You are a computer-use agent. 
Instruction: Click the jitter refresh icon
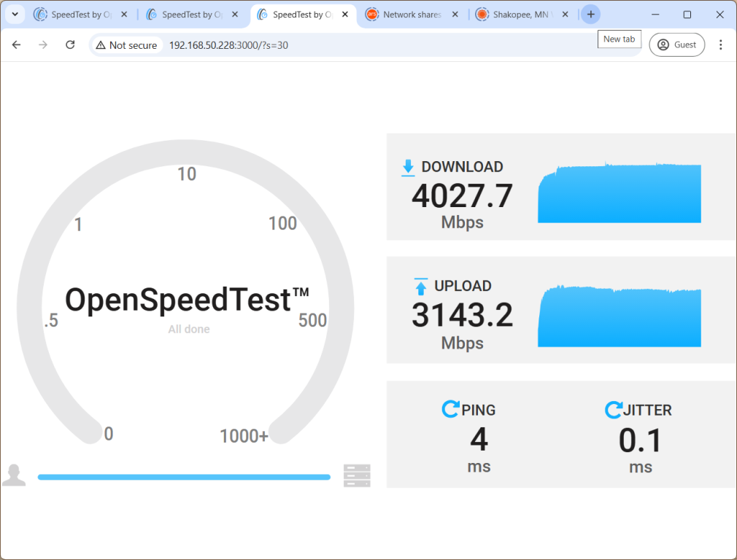tap(613, 410)
